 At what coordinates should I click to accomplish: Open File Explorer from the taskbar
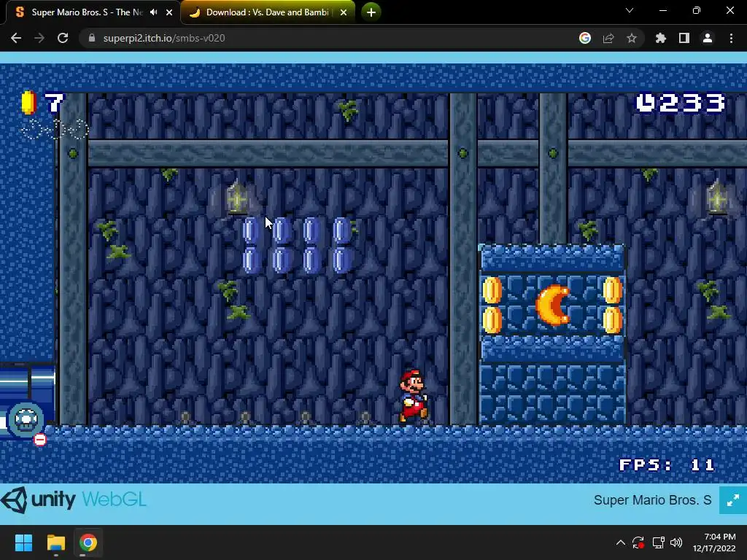[55, 542]
